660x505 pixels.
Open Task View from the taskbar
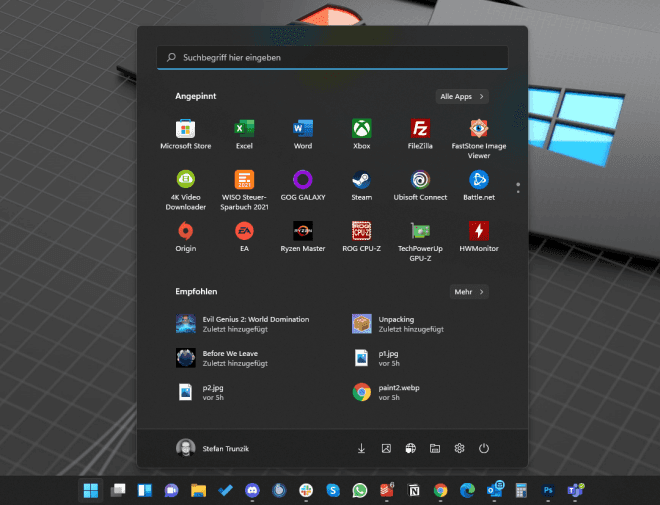pyautogui.click(x=117, y=490)
